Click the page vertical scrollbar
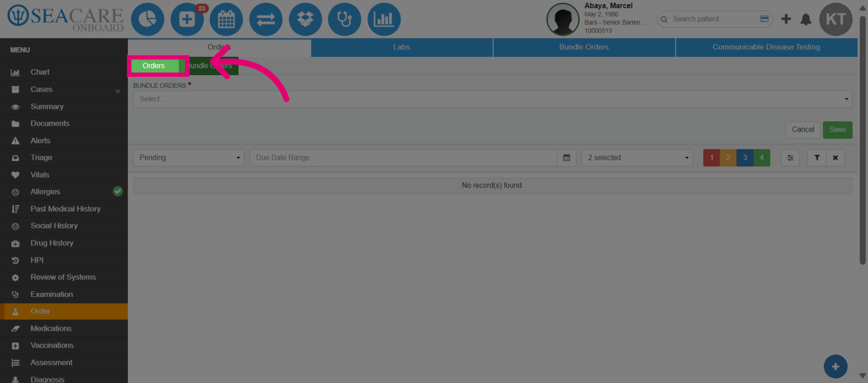The height and width of the screenshot is (383, 868). click(863, 140)
